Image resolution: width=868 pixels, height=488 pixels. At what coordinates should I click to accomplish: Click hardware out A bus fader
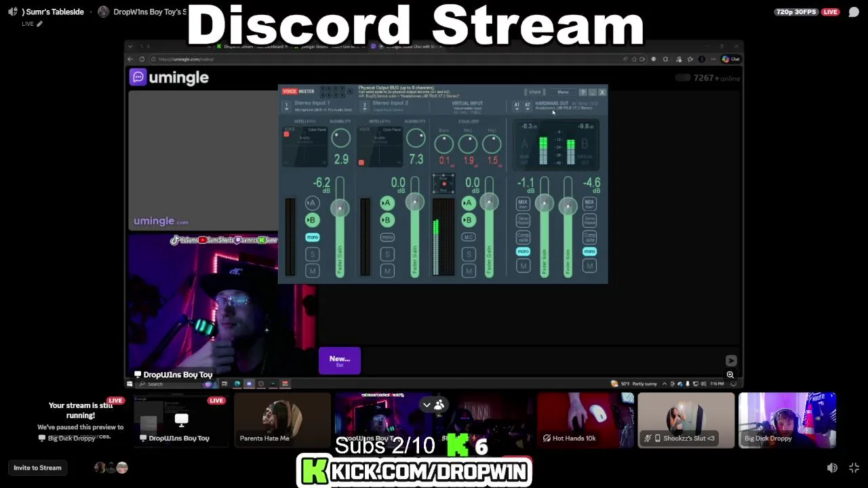[x=544, y=204]
